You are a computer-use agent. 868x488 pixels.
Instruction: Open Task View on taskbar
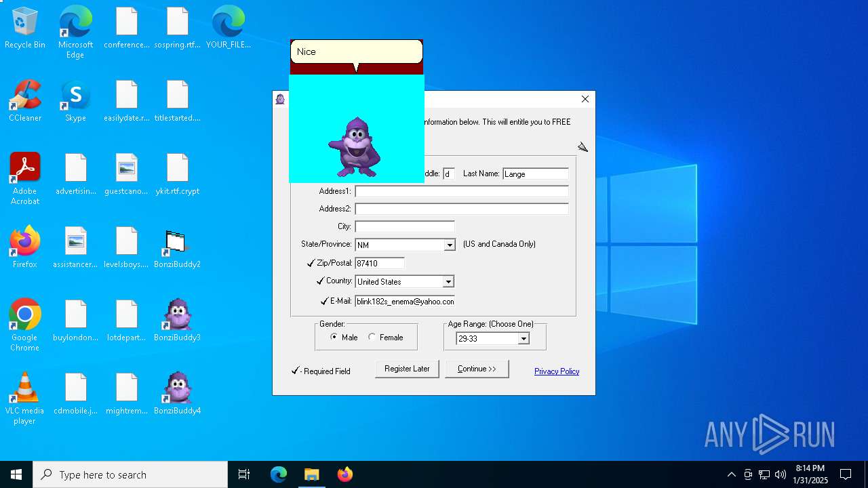(x=244, y=474)
